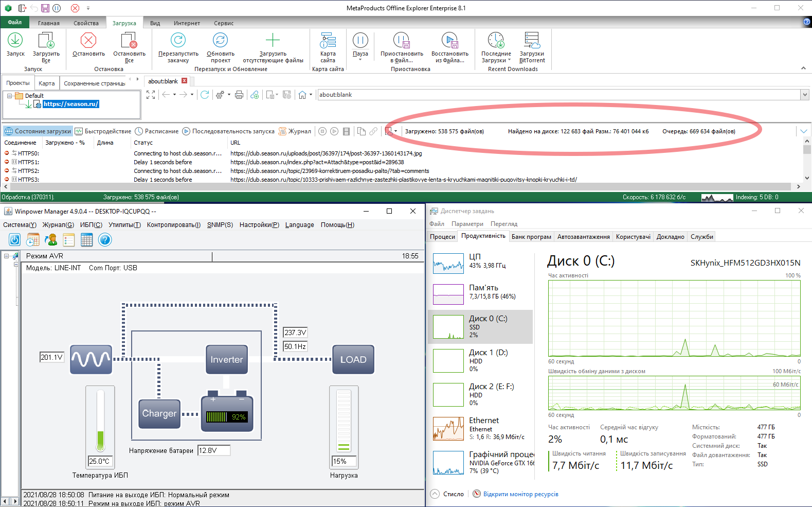Click the printer icon in browser toolbar
812x507 pixels.
pyautogui.click(x=239, y=95)
